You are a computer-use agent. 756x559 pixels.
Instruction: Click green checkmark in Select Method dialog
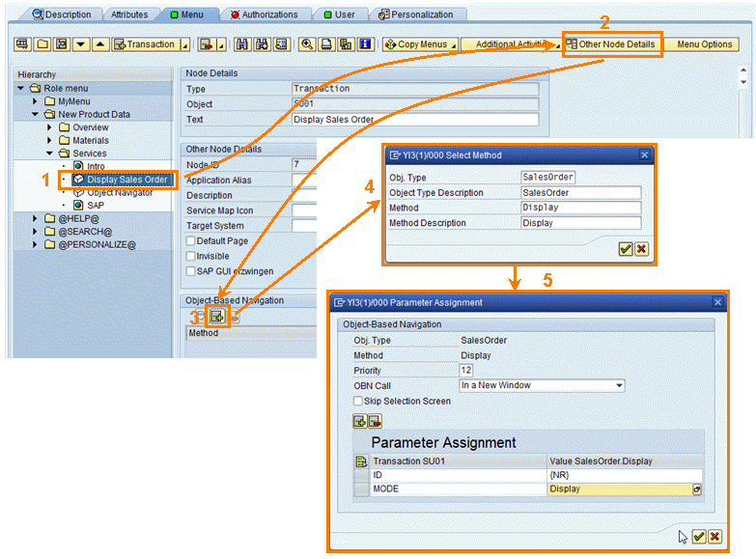click(626, 249)
